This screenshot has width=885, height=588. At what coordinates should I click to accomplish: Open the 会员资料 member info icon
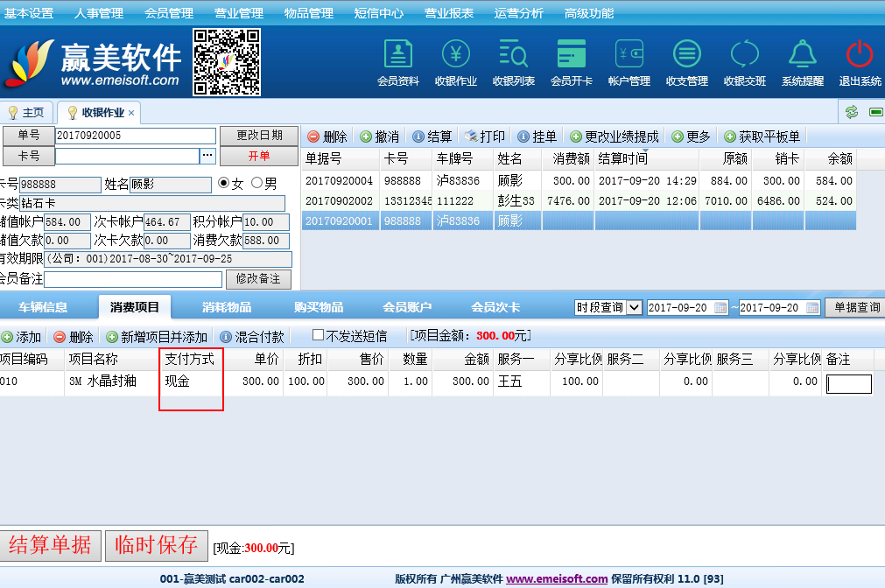(x=397, y=55)
